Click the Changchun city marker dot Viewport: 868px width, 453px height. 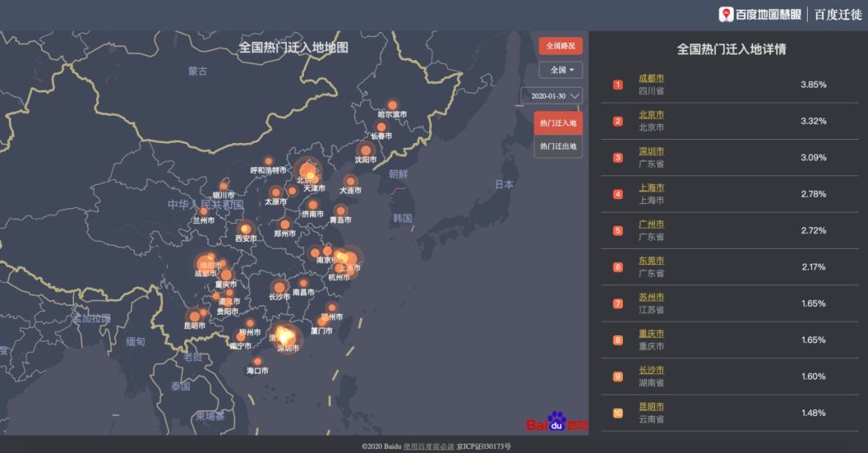[381, 127]
